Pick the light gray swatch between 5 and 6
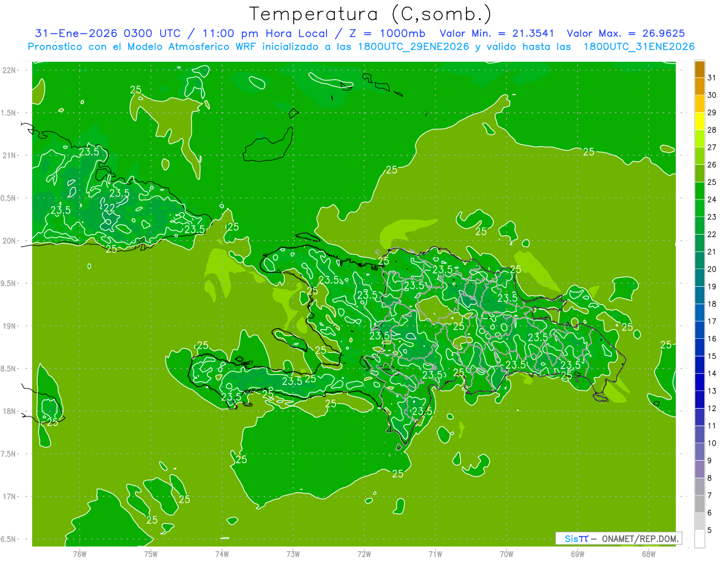The width and height of the screenshot is (728, 562). [699, 521]
